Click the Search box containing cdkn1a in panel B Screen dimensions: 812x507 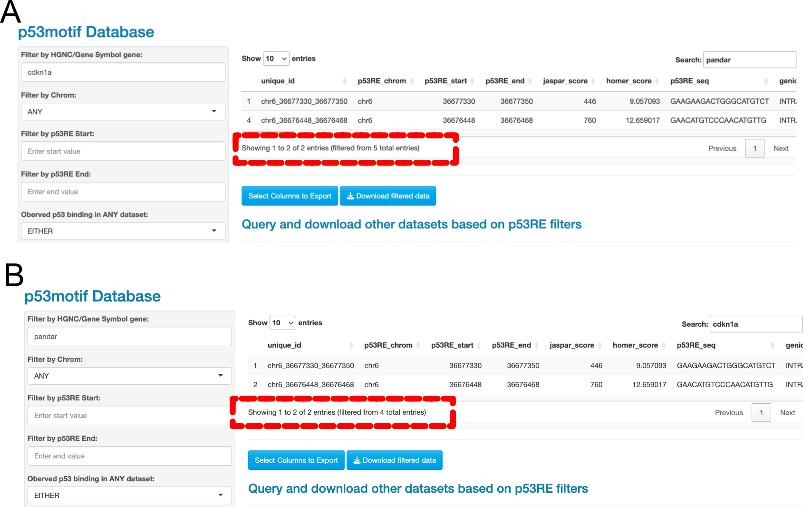tap(756, 324)
